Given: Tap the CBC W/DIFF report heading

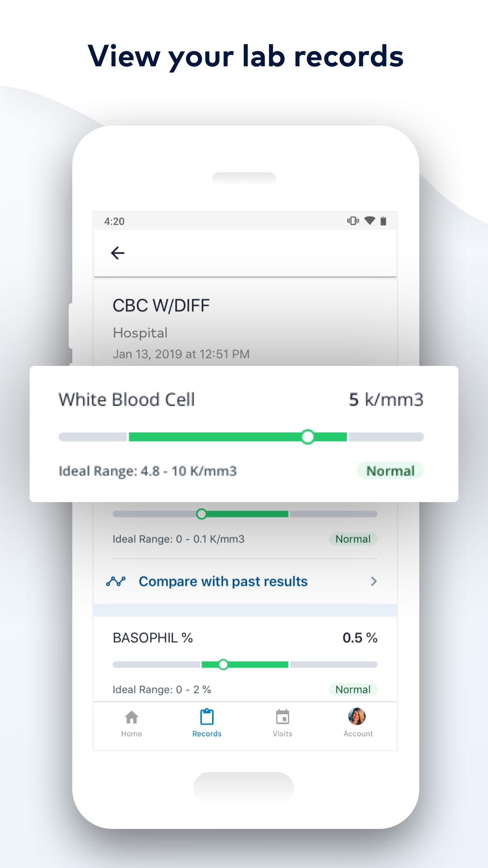Looking at the screenshot, I should click(x=161, y=306).
